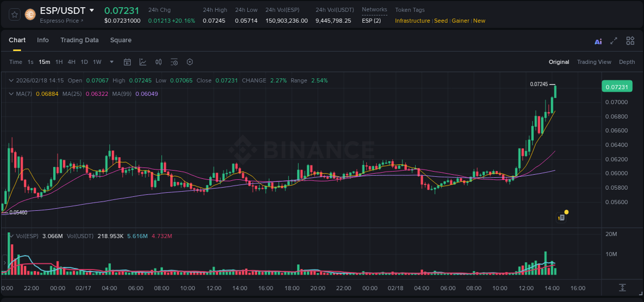644x302 pixels.
Task: Open the indicator settings list icon
Action: [x=174, y=62]
